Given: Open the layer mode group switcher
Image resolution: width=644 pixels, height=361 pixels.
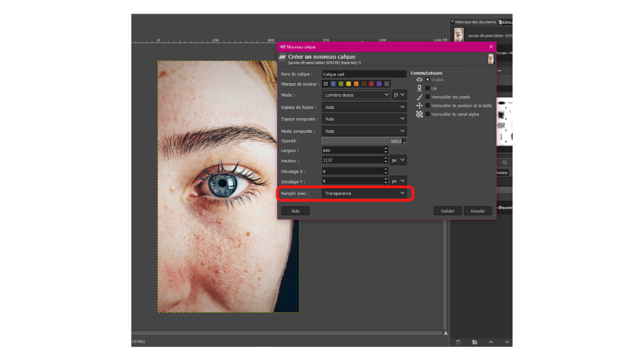Looking at the screenshot, I should pos(399,95).
